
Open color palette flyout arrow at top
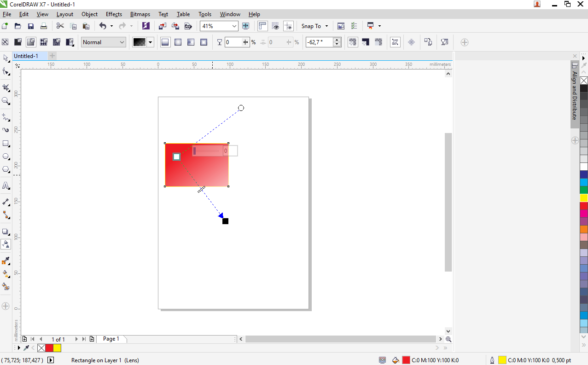click(584, 58)
